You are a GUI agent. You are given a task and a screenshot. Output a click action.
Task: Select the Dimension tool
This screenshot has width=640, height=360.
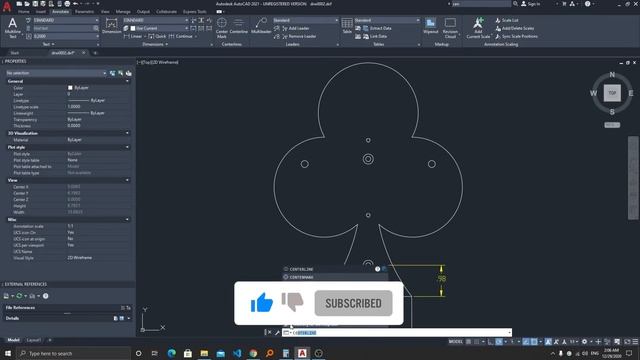coord(111,26)
